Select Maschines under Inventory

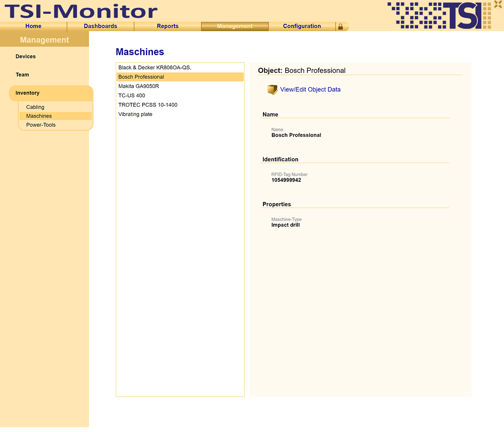56,116
